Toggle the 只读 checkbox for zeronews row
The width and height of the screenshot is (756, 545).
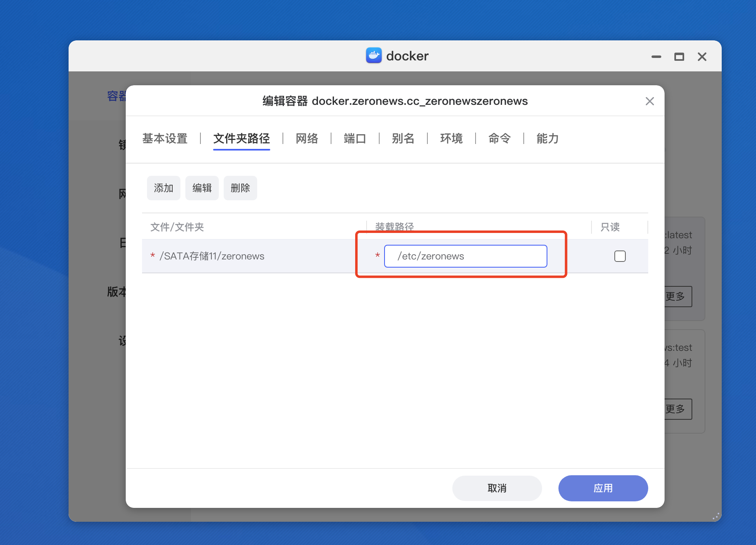[x=620, y=256]
